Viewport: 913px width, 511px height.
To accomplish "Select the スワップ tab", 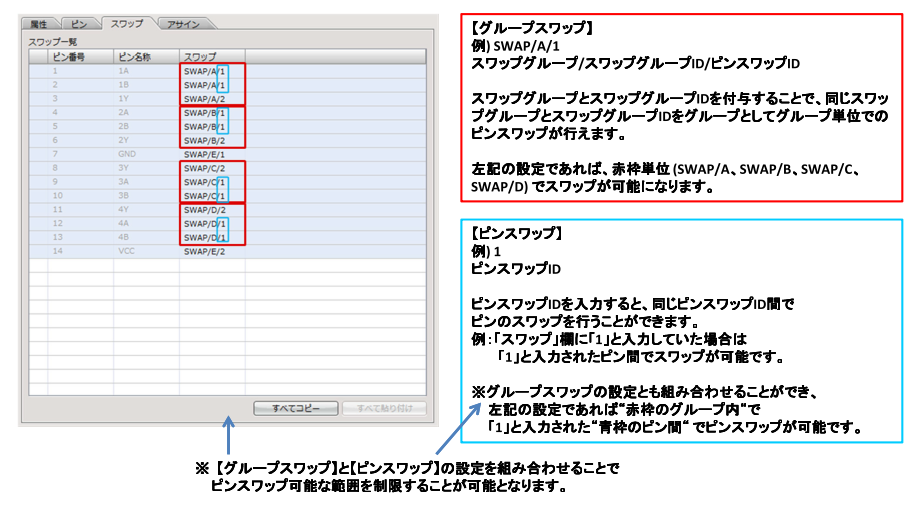I will (126, 22).
